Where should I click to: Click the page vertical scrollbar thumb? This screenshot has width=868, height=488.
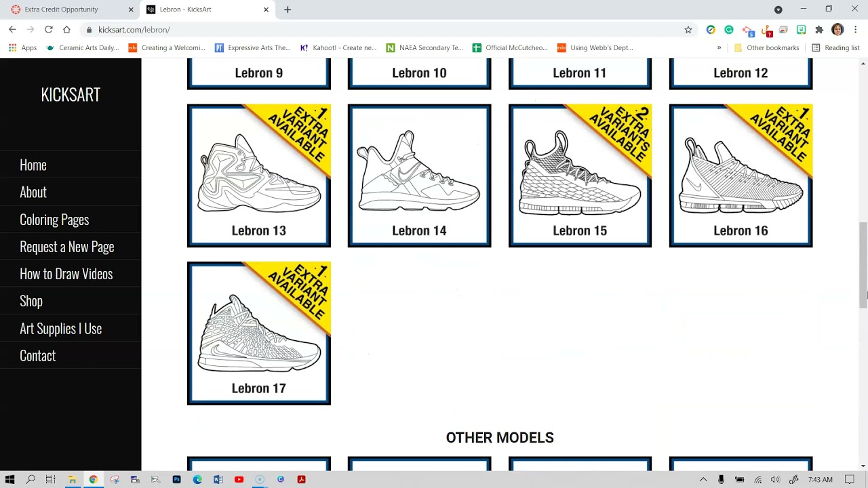click(863, 264)
